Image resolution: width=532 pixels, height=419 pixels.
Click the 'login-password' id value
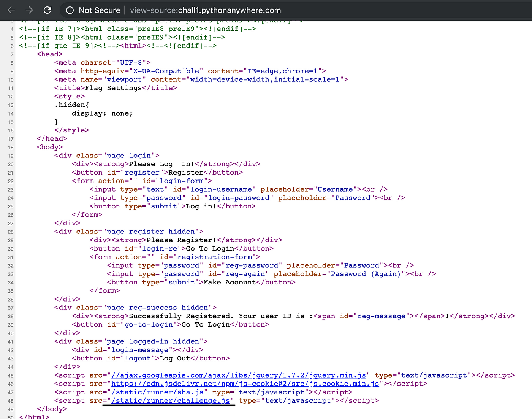[x=239, y=198]
